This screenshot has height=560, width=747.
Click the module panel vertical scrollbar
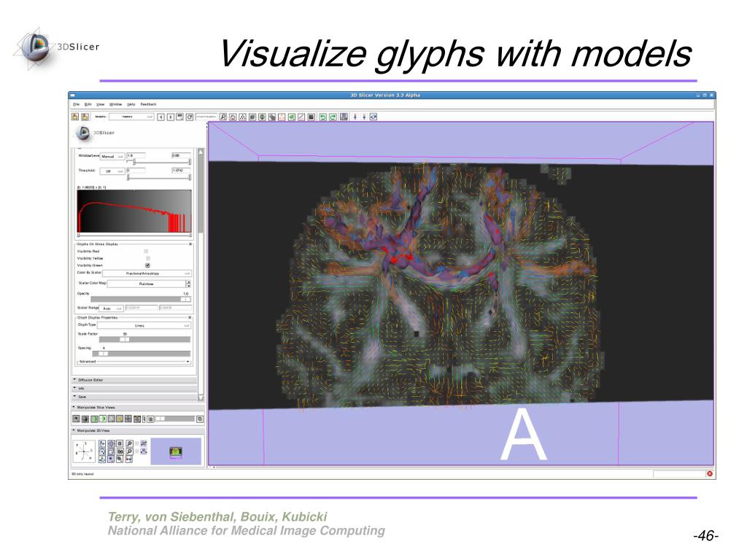tap(201, 274)
